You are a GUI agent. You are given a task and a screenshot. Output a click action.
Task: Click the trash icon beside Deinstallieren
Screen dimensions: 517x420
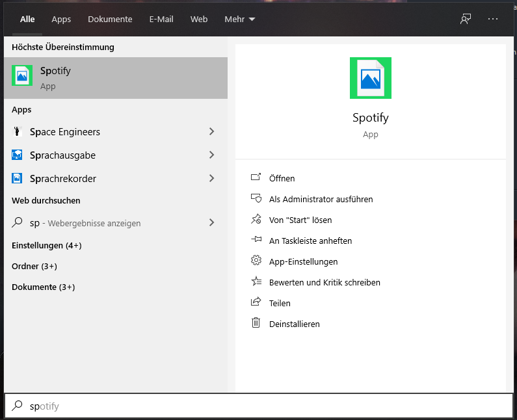click(256, 323)
